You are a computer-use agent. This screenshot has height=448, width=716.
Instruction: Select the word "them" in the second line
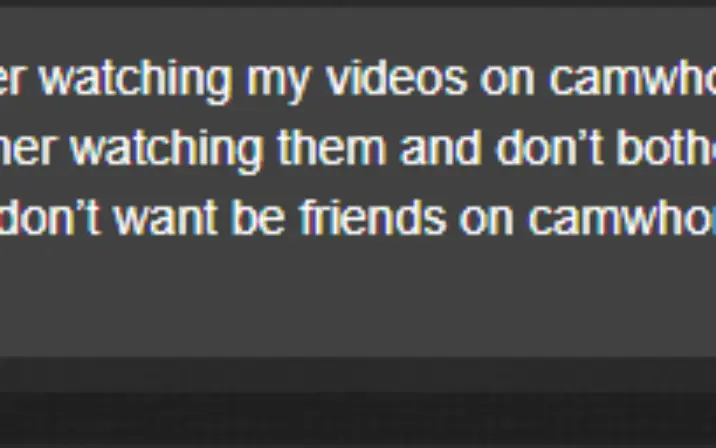click(332, 148)
